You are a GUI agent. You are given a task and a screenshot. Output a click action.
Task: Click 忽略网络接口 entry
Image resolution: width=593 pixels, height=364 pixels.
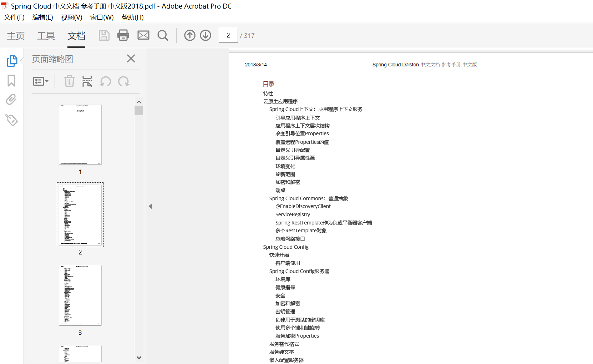pos(290,239)
